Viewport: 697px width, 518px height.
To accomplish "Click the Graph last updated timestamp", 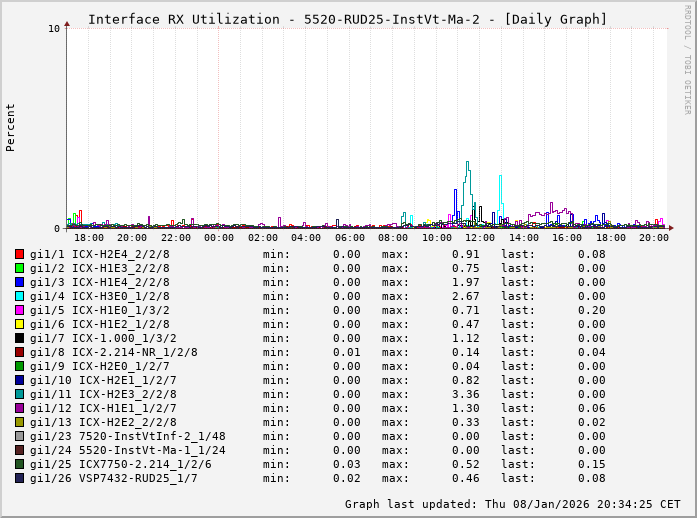I will [513, 504].
